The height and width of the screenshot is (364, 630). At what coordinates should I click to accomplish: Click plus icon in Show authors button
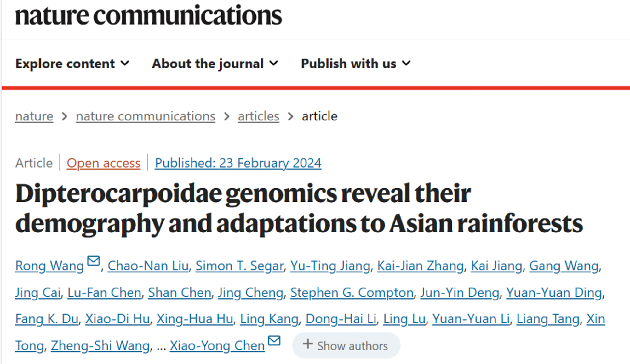point(308,344)
